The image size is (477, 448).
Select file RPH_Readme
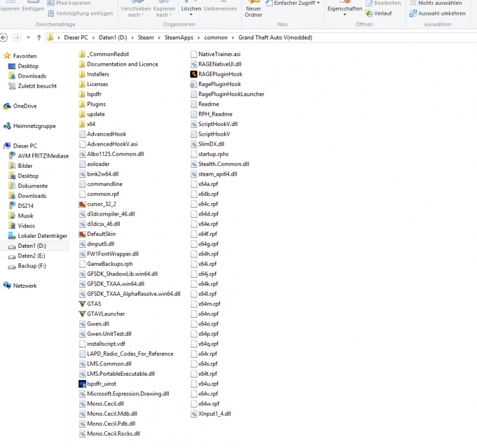212,114
